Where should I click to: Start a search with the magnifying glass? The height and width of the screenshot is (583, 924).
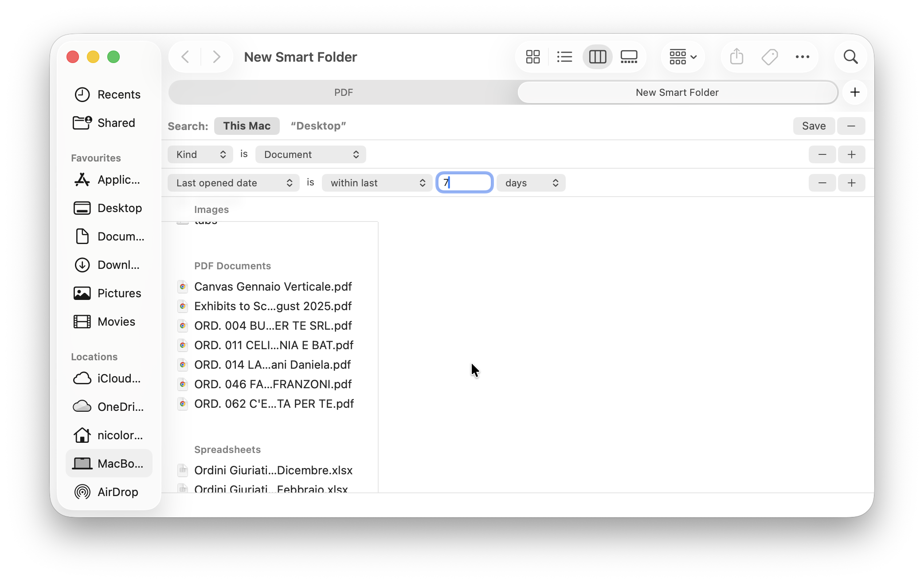(x=850, y=57)
